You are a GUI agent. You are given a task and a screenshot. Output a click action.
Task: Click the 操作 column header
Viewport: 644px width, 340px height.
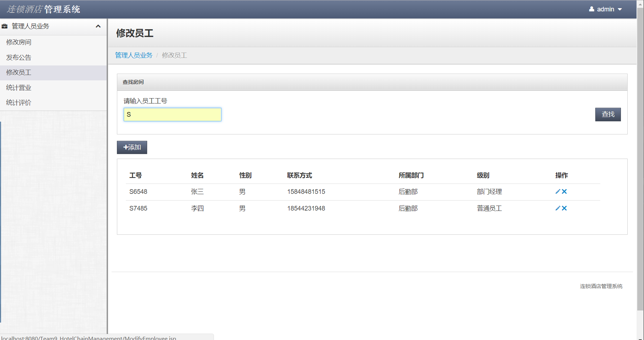(x=562, y=175)
